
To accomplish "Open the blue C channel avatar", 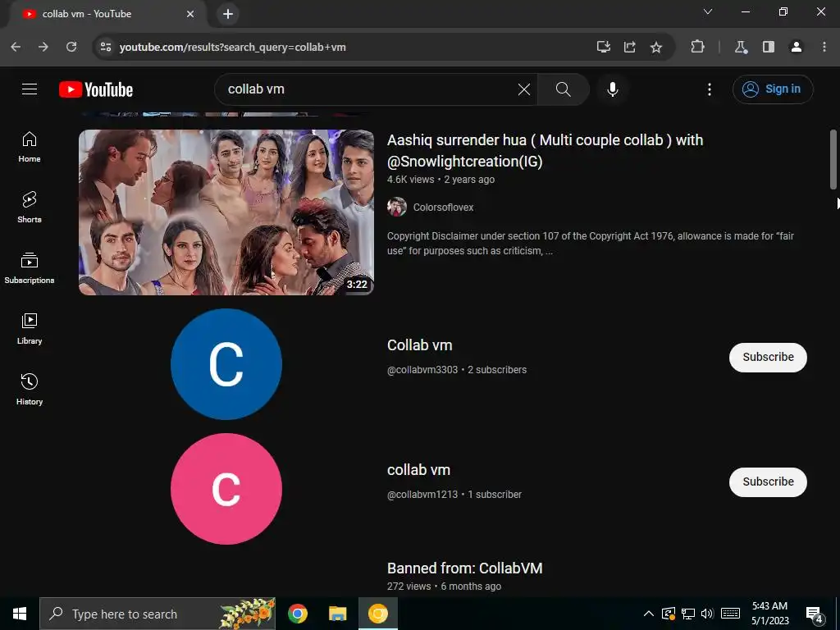I will pos(226,364).
